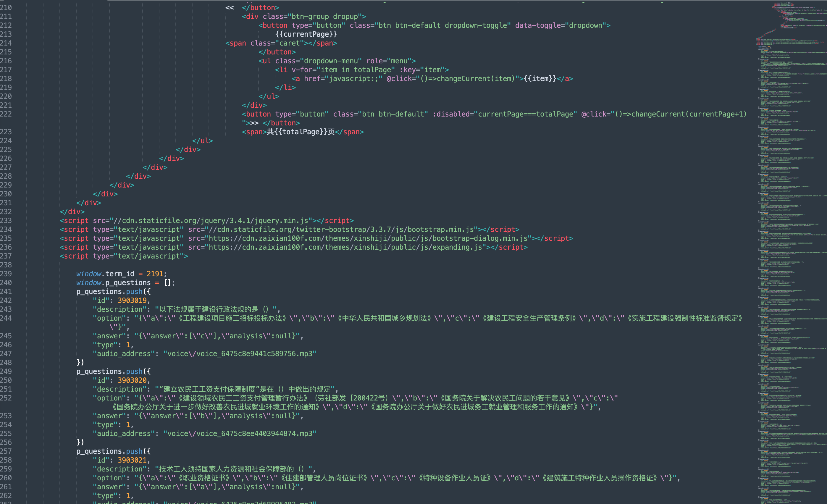The height and width of the screenshot is (504, 827).
Task: Click the expanding.js script URL
Action: coord(345,247)
